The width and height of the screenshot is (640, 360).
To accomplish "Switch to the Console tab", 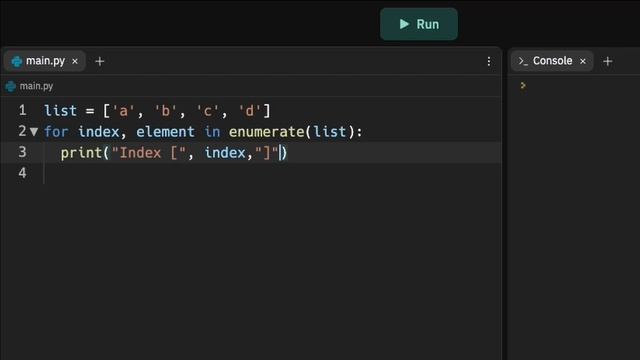I will (x=551, y=61).
